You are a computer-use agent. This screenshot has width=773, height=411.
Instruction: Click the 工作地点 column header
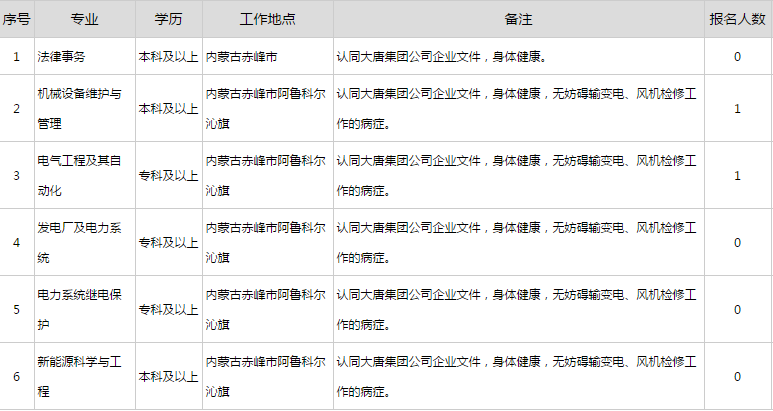267,19
